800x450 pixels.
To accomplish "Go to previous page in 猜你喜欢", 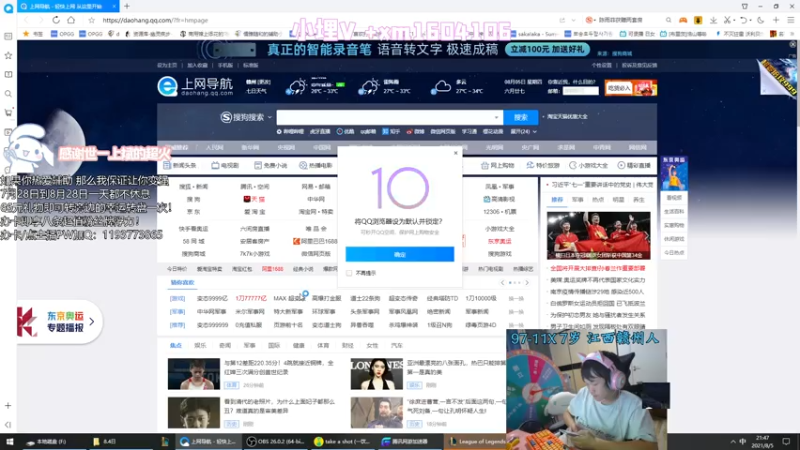I will pyautogui.click(x=503, y=283).
